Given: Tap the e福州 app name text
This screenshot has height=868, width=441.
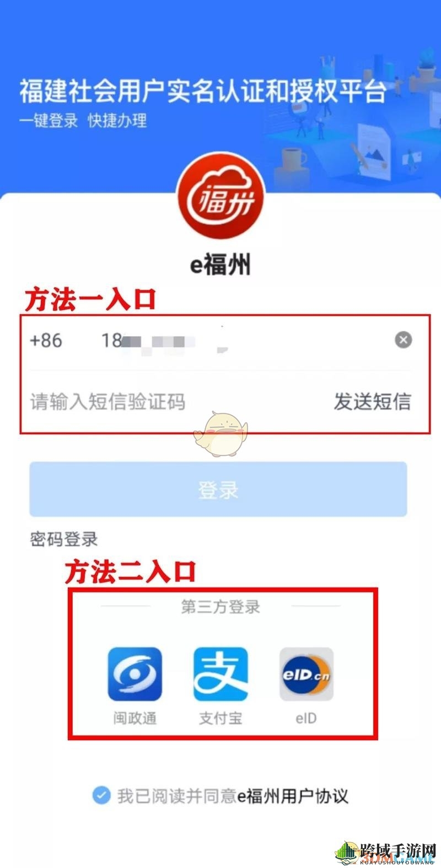Looking at the screenshot, I should pos(220,265).
